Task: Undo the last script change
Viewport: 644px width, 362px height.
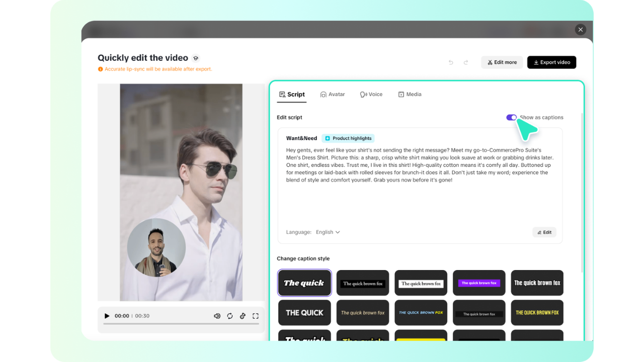Action: pos(451,62)
